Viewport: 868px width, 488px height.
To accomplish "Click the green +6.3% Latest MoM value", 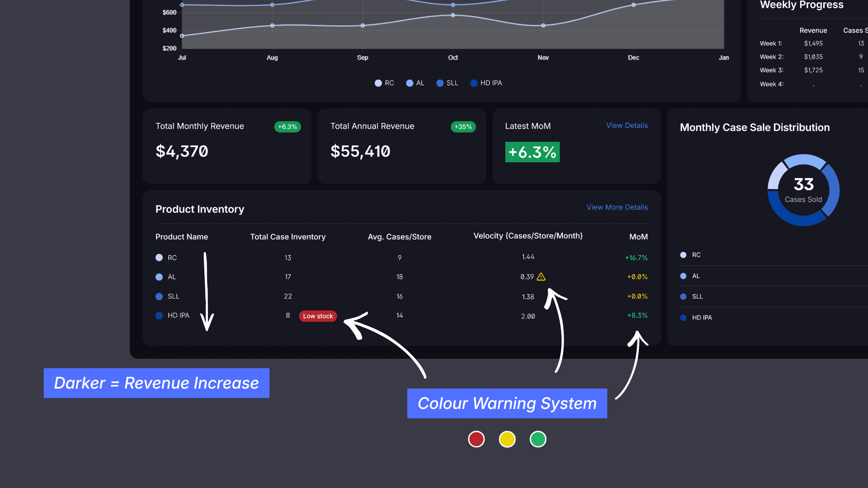I will click(x=532, y=152).
